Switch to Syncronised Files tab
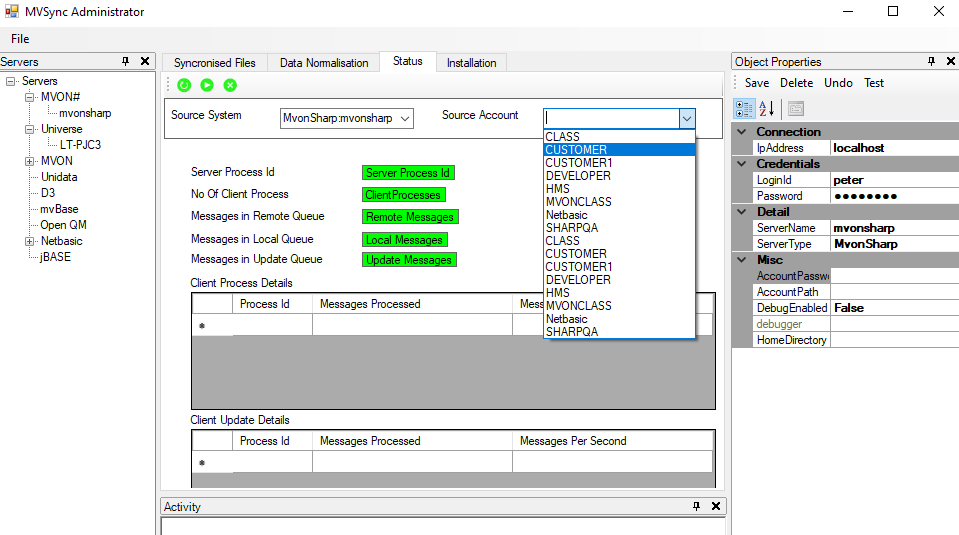The image size is (959, 535). coord(215,63)
